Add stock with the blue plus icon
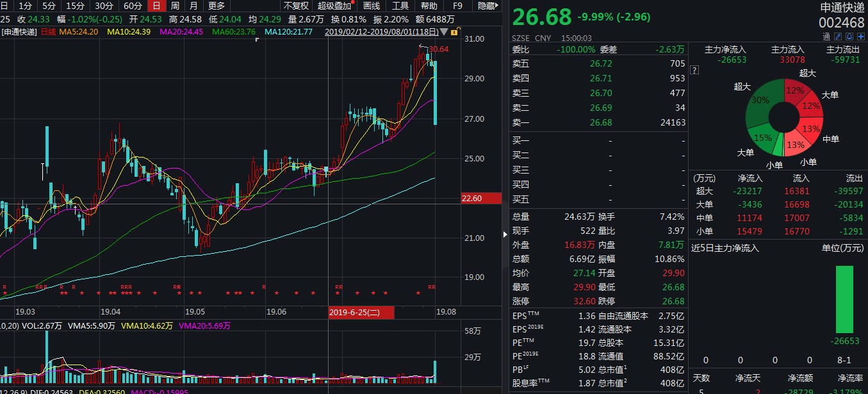868x394 pixels. 860,37
